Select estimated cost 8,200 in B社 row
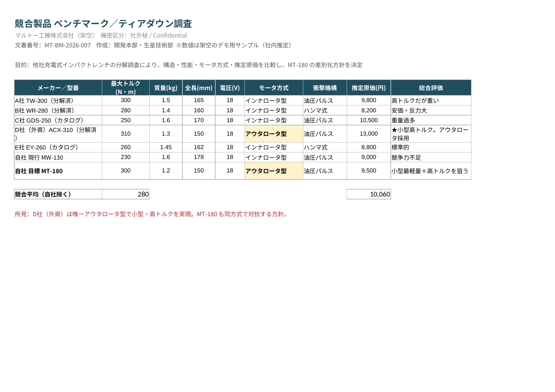Image resolution: width=555 pixels, height=392 pixels. point(369,110)
